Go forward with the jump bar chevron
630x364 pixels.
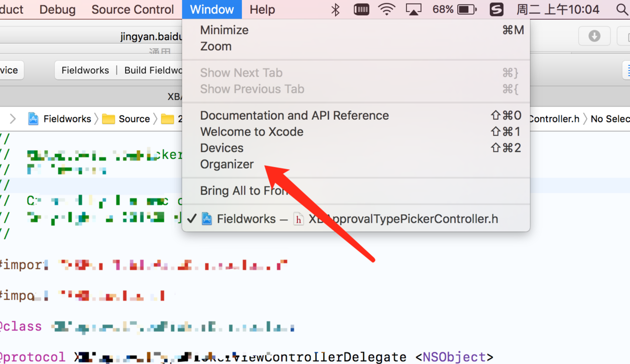13,119
